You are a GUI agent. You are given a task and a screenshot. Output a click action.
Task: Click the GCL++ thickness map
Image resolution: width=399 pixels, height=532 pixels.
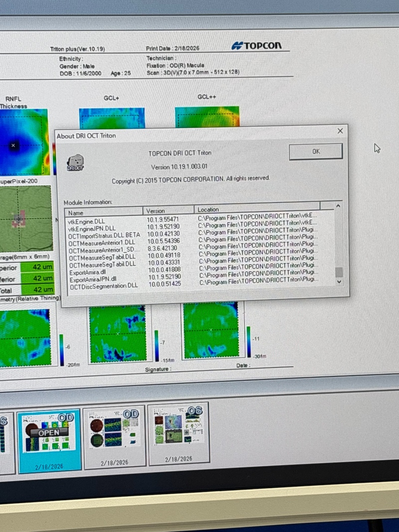[207, 117]
